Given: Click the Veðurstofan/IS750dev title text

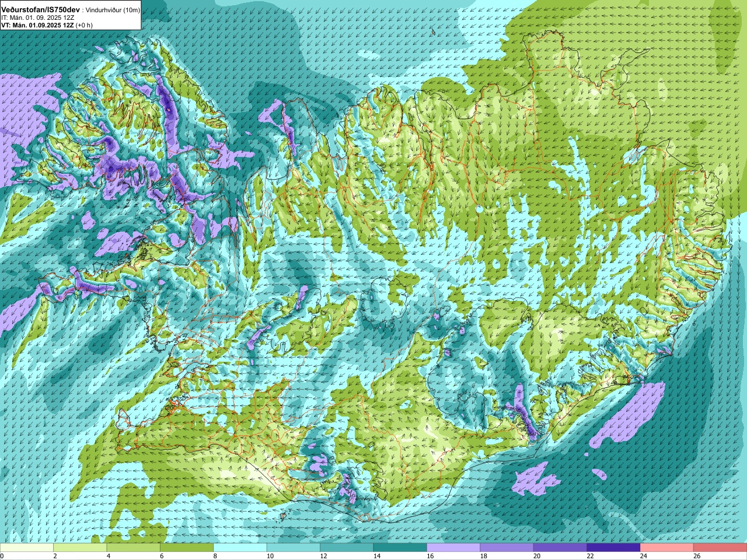Looking at the screenshot, I should 41,10.
